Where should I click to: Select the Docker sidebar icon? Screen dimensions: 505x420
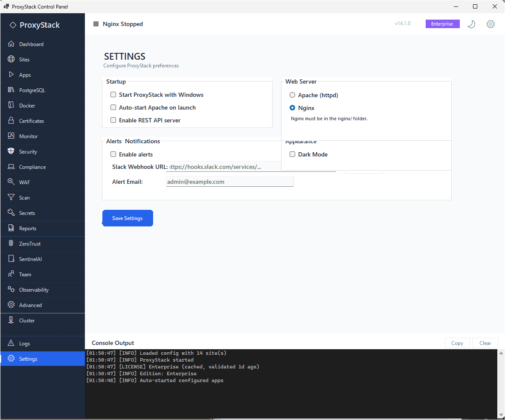tap(27, 105)
